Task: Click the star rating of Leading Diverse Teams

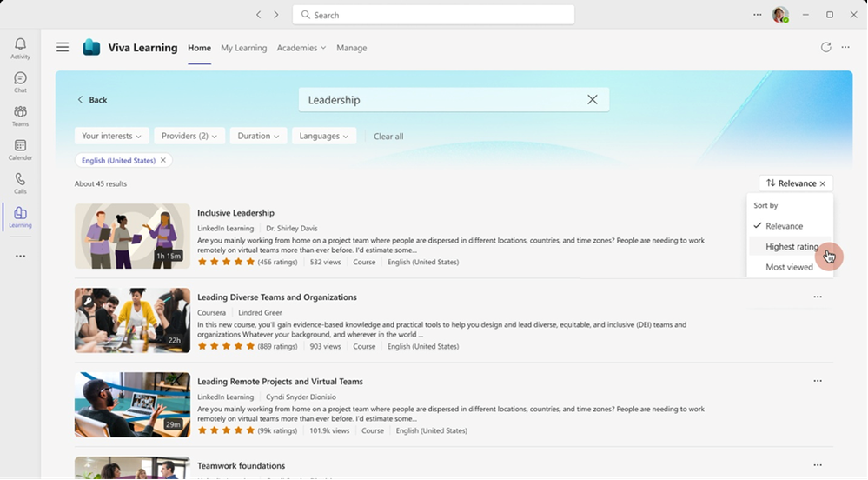Action: pyautogui.click(x=226, y=346)
